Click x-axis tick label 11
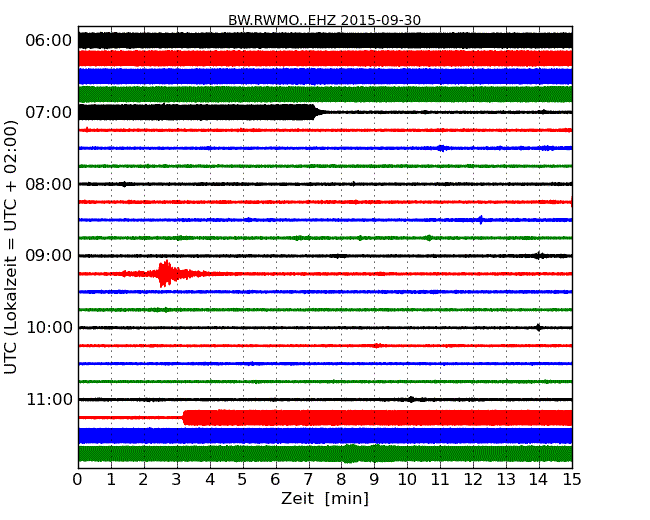Image resolution: width=650 pixels, height=520 pixels. click(x=440, y=480)
